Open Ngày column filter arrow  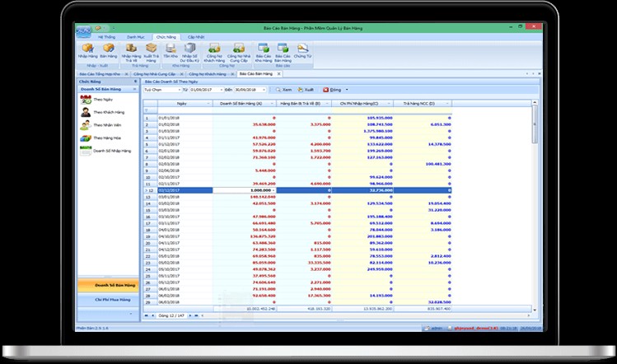(x=208, y=104)
